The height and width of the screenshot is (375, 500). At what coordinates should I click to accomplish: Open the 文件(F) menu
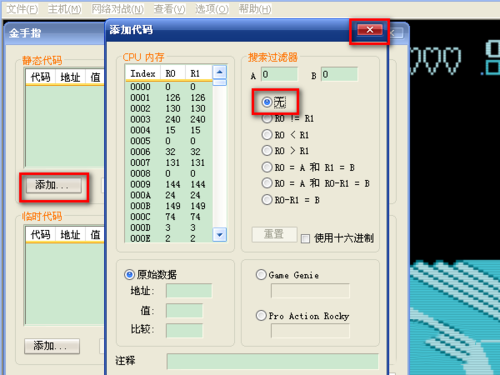pos(22,9)
